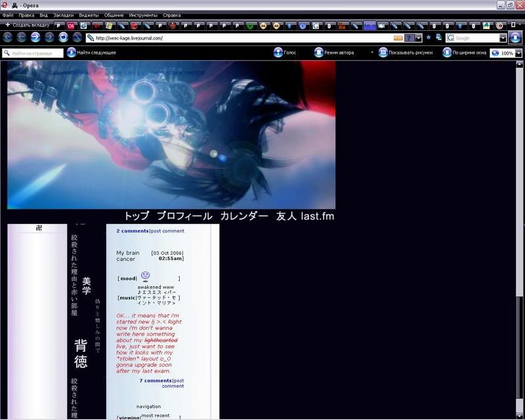Click the navigation heading text
Screen dimensions: 525x420
coord(149,406)
